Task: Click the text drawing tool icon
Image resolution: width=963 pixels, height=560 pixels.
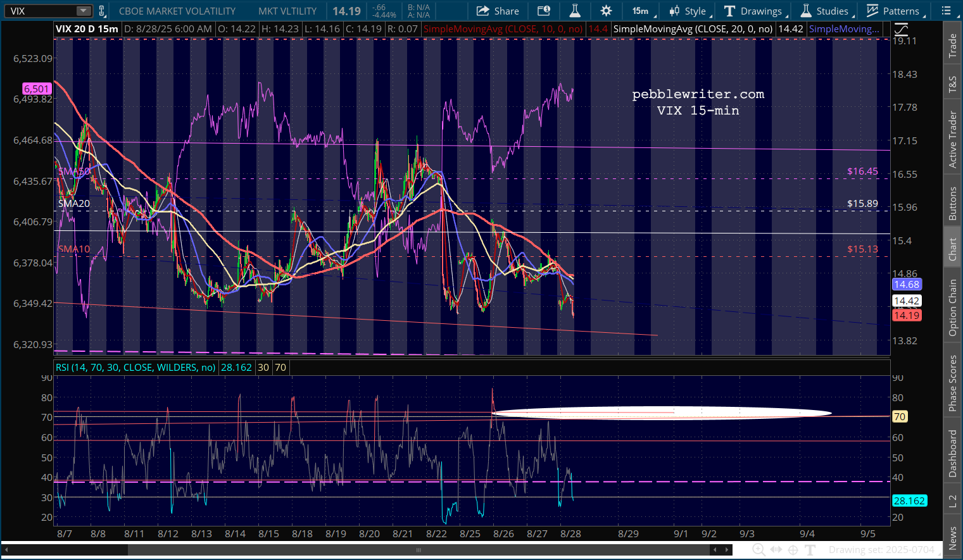Action: [x=810, y=550]
